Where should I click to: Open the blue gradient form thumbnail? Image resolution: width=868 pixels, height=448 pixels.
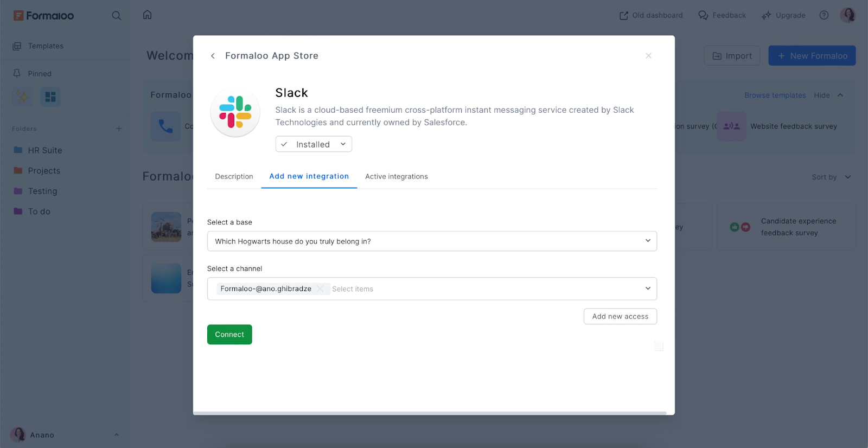[166, 278]
